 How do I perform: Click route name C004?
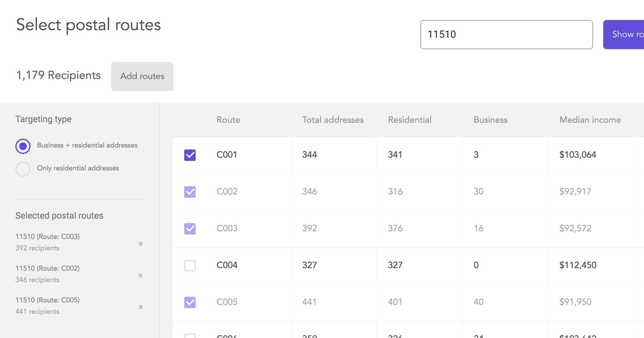[x=227, y=265]
